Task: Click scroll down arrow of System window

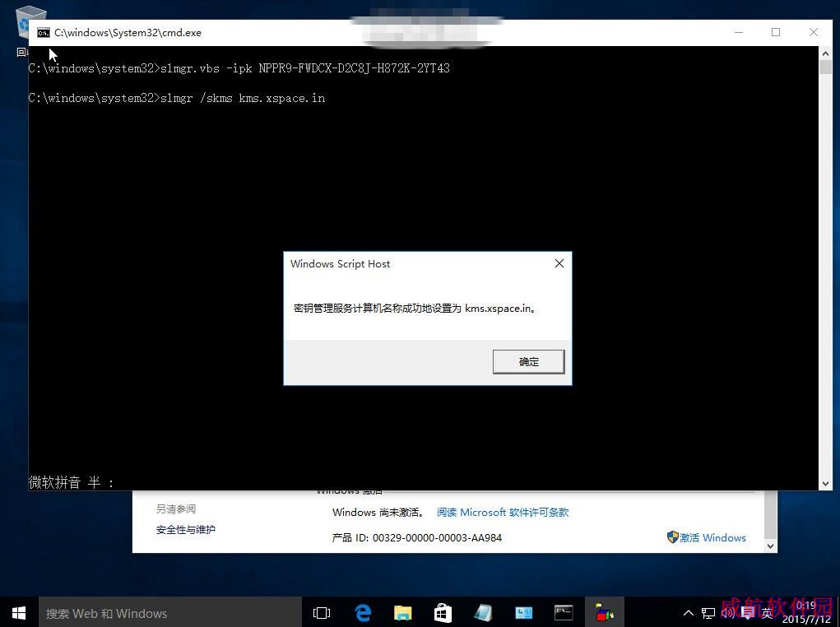Action: point(770,546)
